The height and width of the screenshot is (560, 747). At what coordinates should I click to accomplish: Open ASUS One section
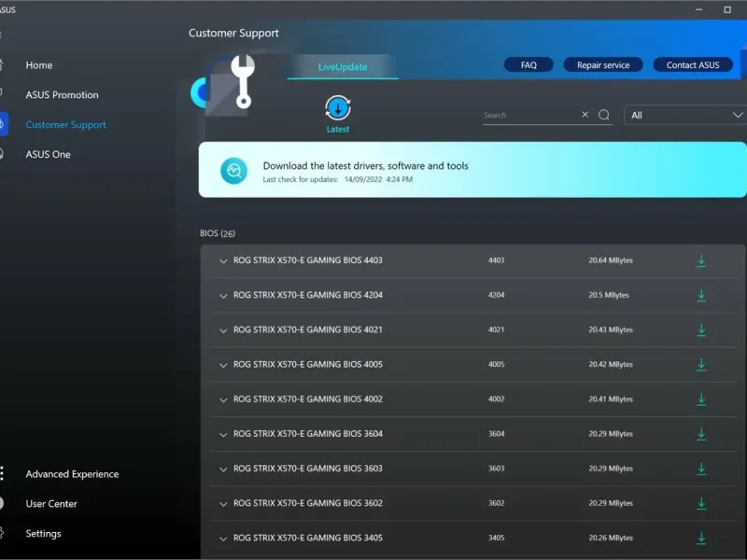[49, 154]
